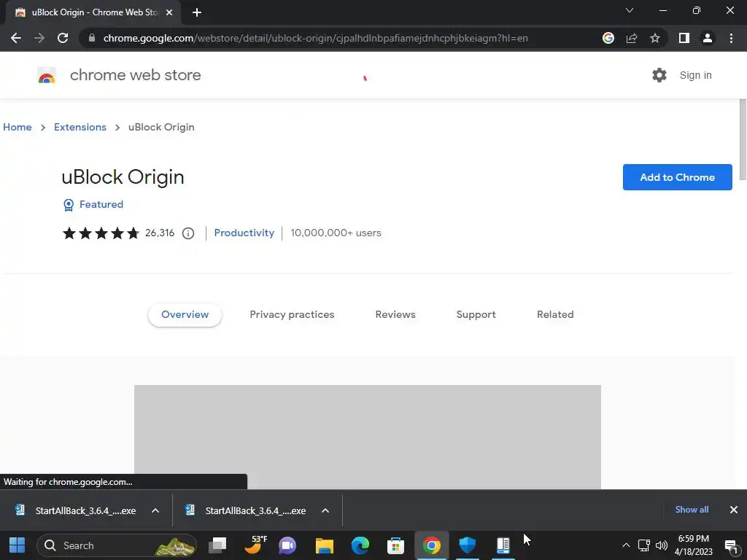Reload the Chrome Web Store page
The height and width of the screenshot is (560, 747).
click(63, 38)
